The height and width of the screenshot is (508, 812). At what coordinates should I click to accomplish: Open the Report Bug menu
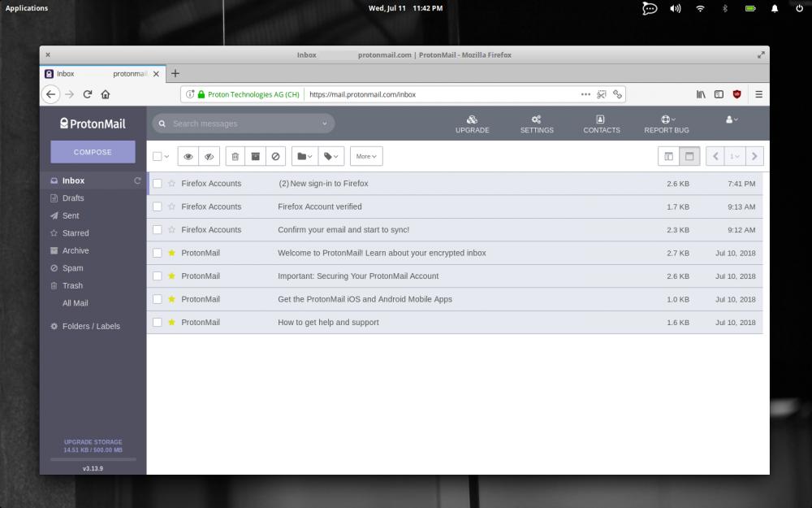coord(667,124)
